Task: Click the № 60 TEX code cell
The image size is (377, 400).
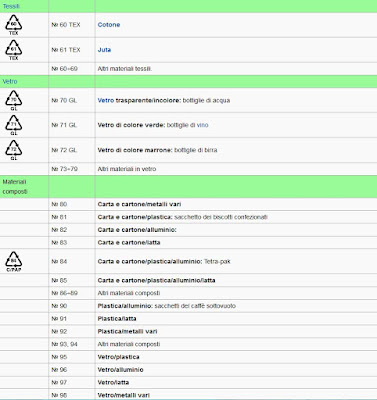Action: tap(72, 25)
